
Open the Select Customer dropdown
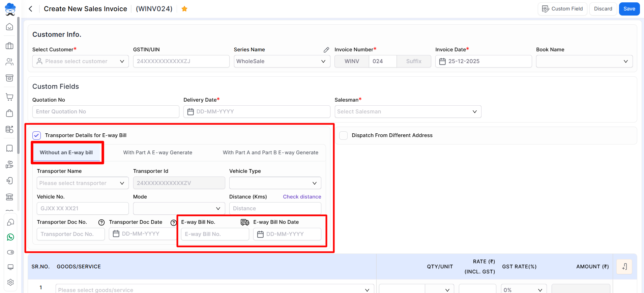[81, 61]
